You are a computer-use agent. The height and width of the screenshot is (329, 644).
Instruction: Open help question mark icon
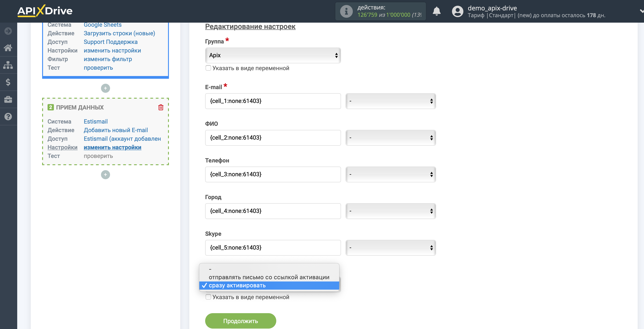click(8, 117)
